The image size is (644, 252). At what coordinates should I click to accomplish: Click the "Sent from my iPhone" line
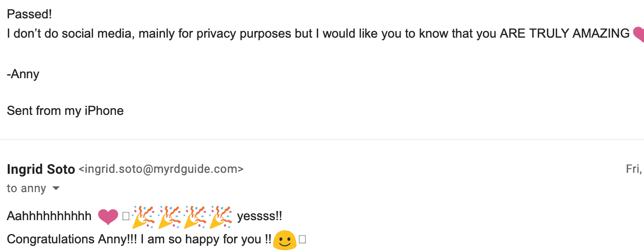coord(65,111)
